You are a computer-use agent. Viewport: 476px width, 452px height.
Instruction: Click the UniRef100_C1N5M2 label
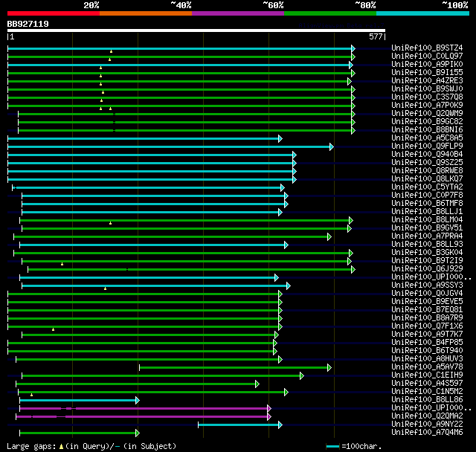coord(427,392)
